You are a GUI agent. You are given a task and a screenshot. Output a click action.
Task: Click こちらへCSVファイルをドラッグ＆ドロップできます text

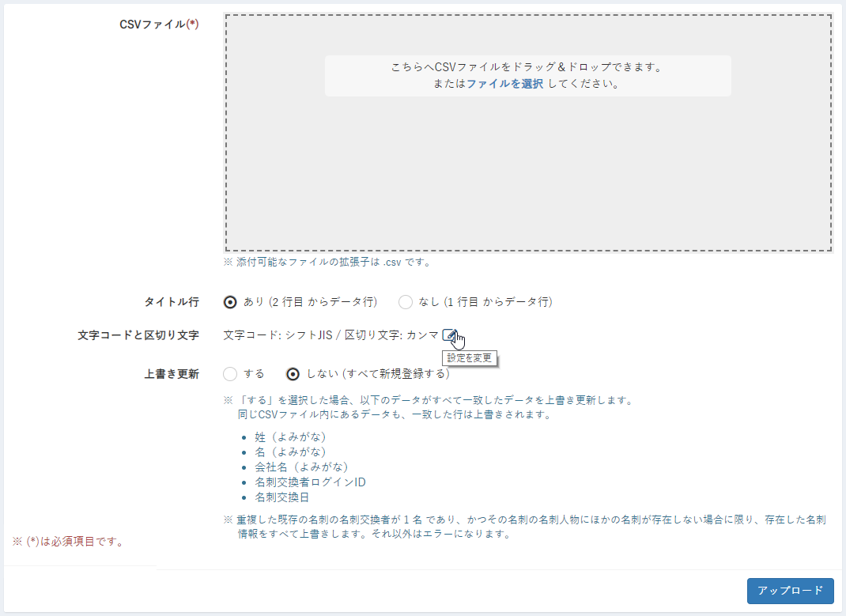(x=527, y=67)
